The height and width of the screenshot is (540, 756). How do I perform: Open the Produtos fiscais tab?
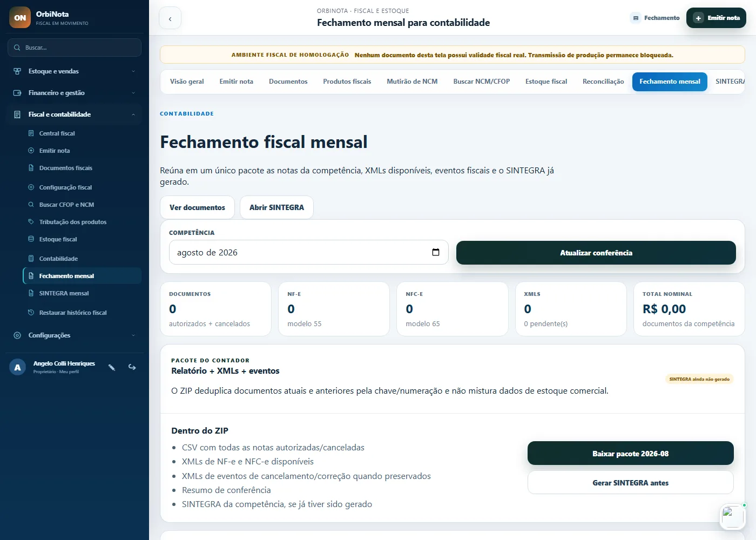point(347,82)
